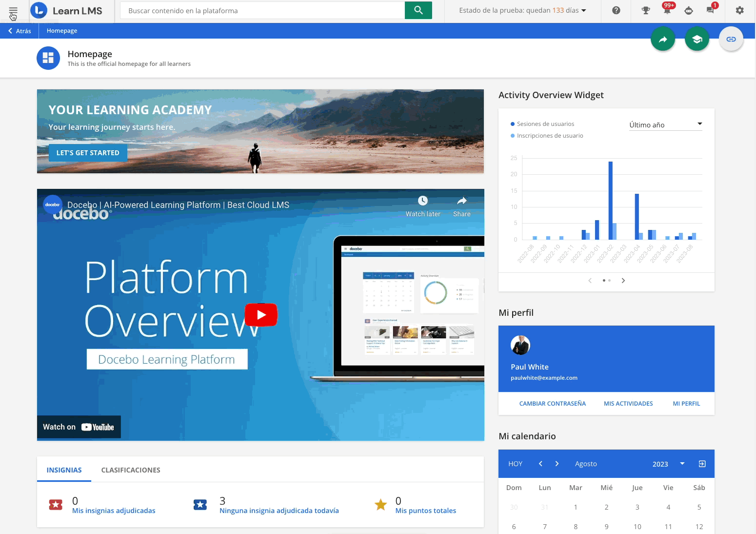Select August 10 in calendar

click(637, 527)
